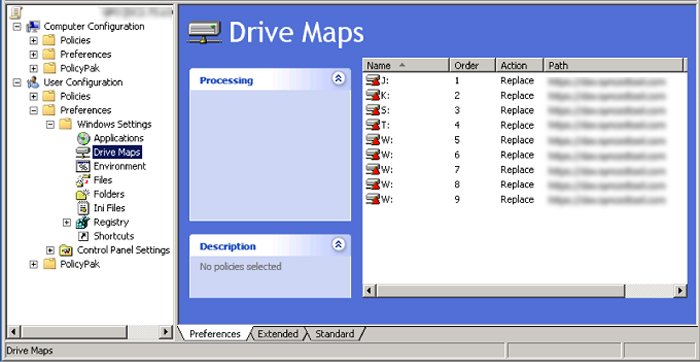Select the Folders tree item label
Viewport: 700px width, 362px height.
pos(109,194)
